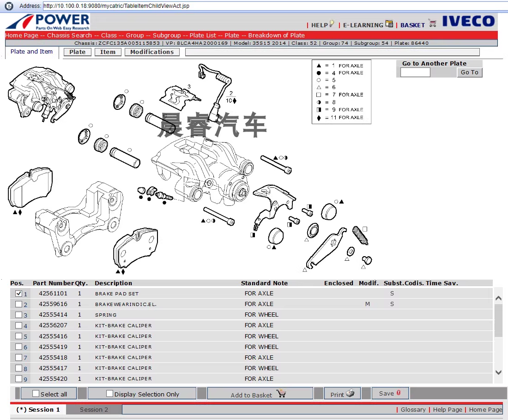Switch to Session 2 tab
This screenshot has width=508, height=420.
tap(94, 409)
